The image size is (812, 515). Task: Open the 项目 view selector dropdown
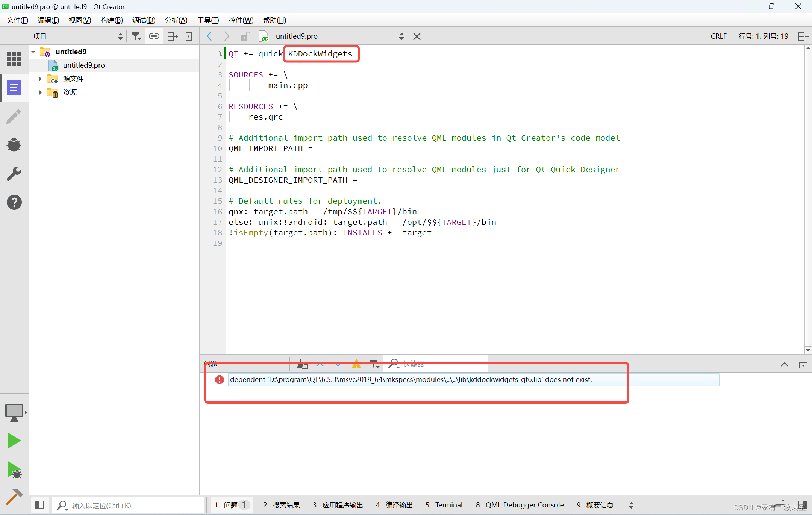coord(78,36)
